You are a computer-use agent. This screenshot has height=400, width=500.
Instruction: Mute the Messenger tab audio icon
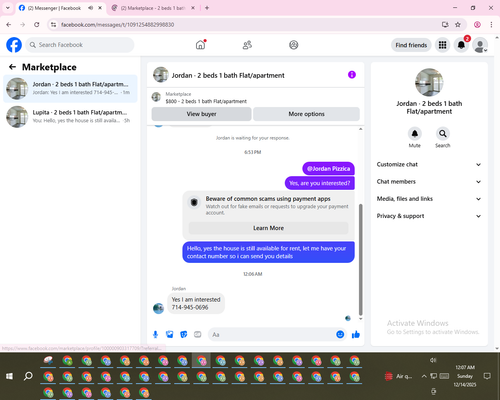click(x=90, y=8)
